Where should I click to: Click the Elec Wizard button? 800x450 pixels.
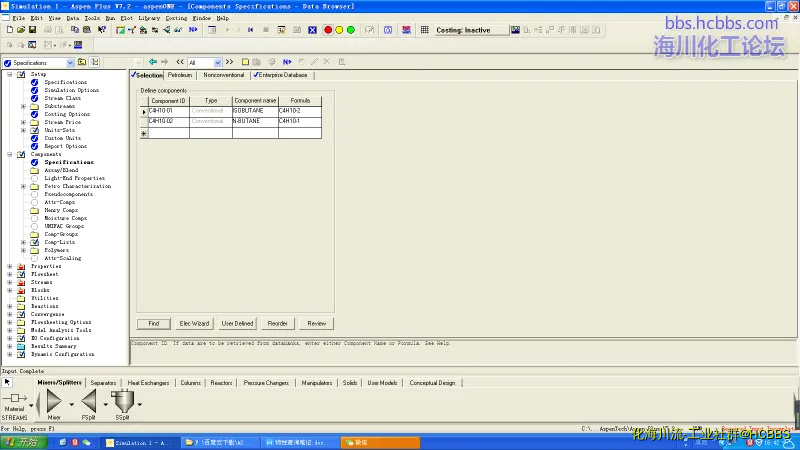click(194, 323)
